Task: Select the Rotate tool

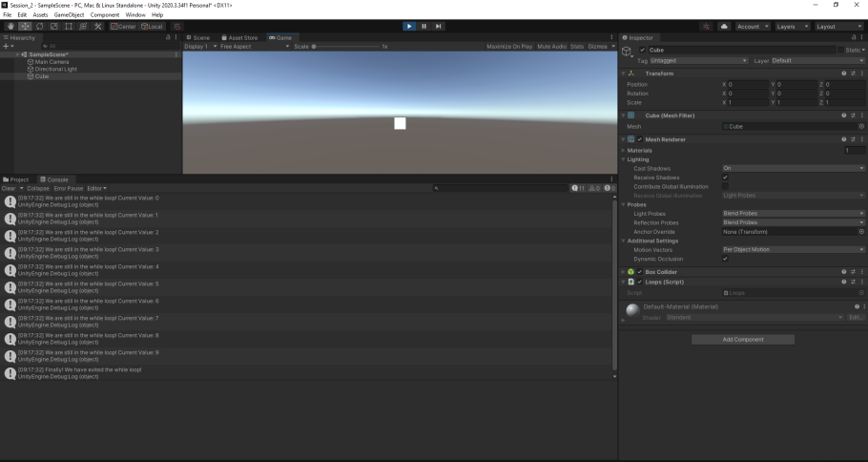Action: (x=39, y=26)
